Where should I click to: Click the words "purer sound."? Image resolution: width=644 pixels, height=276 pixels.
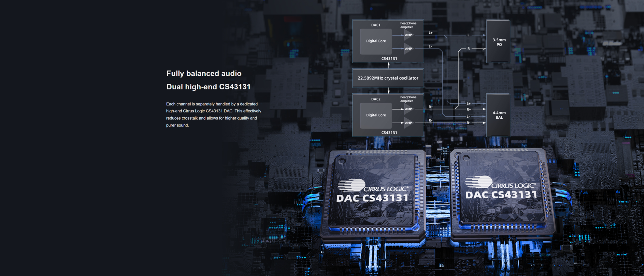[x=177, y=125]
